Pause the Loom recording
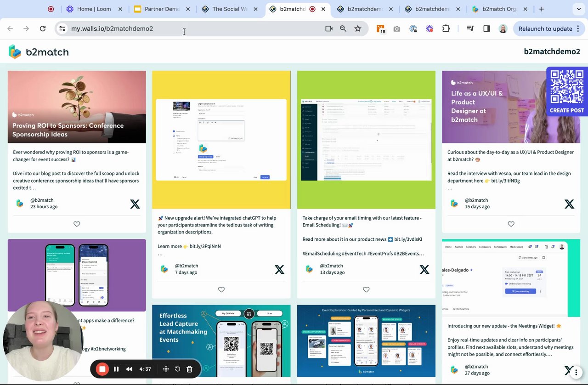 [116, 369]
